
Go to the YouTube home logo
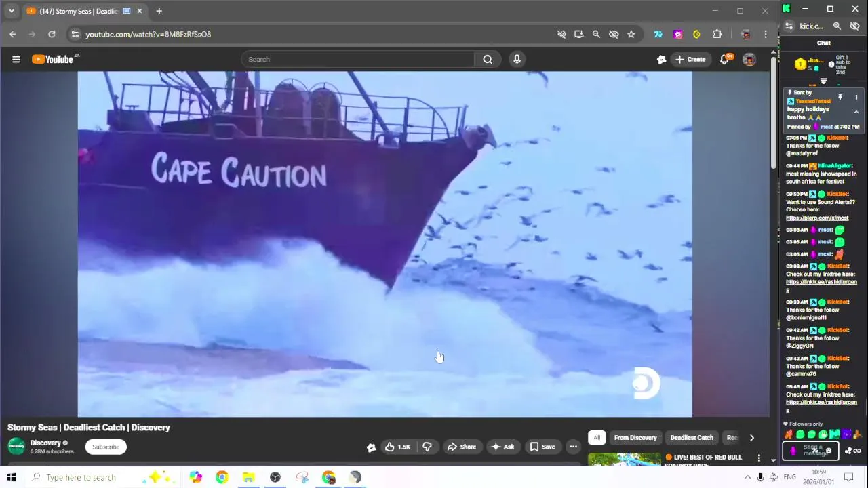pyautogui.click(x=53, y=59)
